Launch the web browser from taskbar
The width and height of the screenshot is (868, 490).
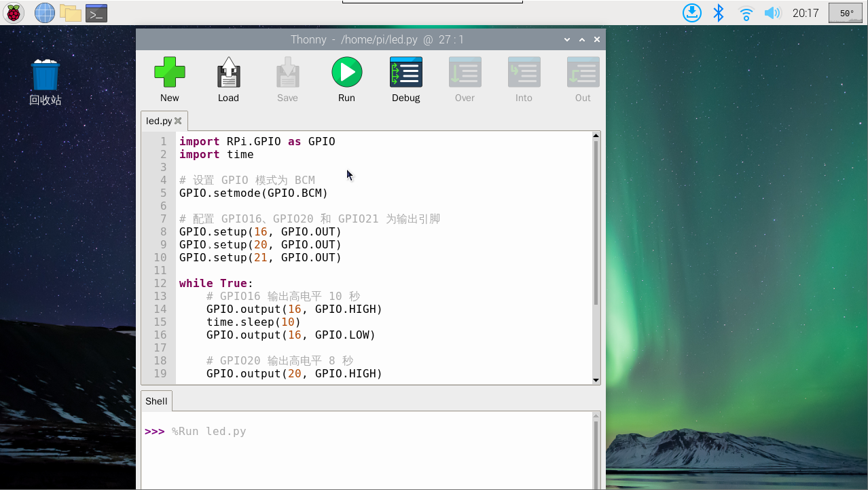(44, 13)
